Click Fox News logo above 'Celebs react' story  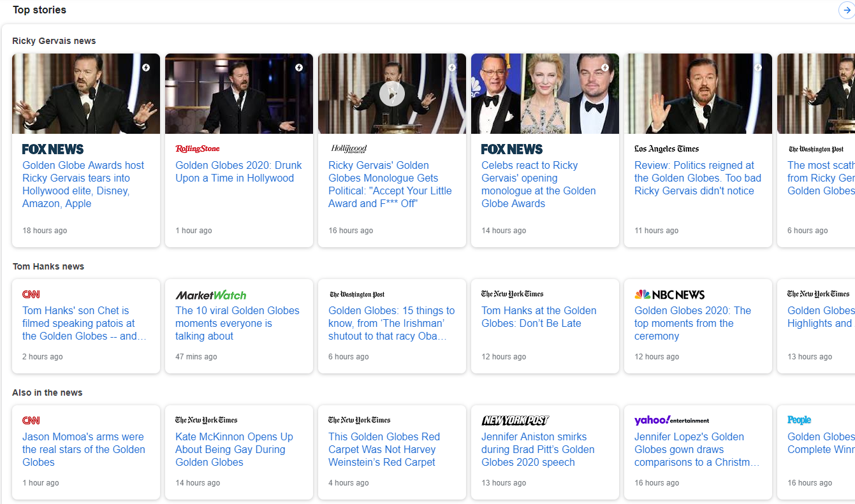coord(512,149)
